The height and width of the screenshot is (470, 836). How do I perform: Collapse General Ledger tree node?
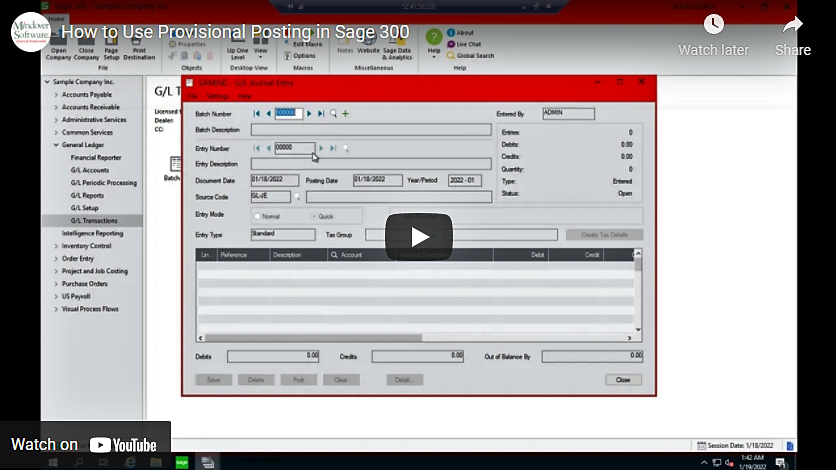point(56,145)
